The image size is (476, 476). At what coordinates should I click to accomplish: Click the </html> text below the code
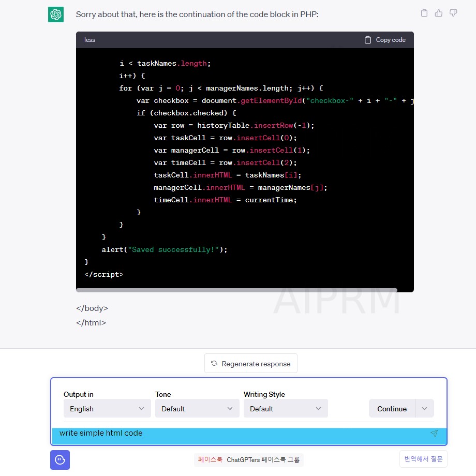coord(91,323)
